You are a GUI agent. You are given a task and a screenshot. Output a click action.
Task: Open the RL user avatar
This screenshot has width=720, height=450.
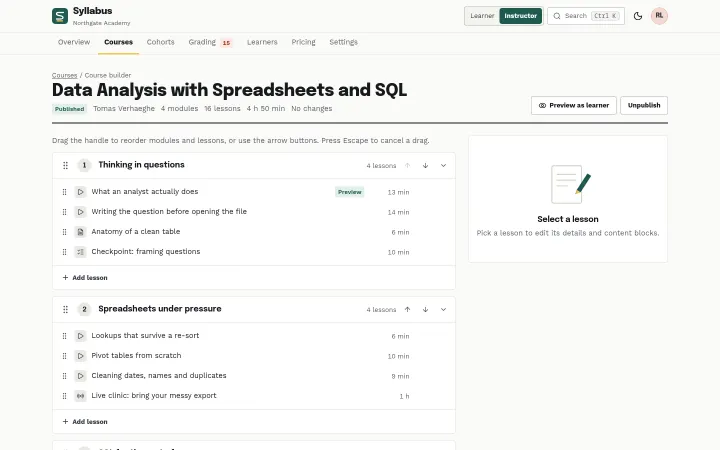(659, 16)
